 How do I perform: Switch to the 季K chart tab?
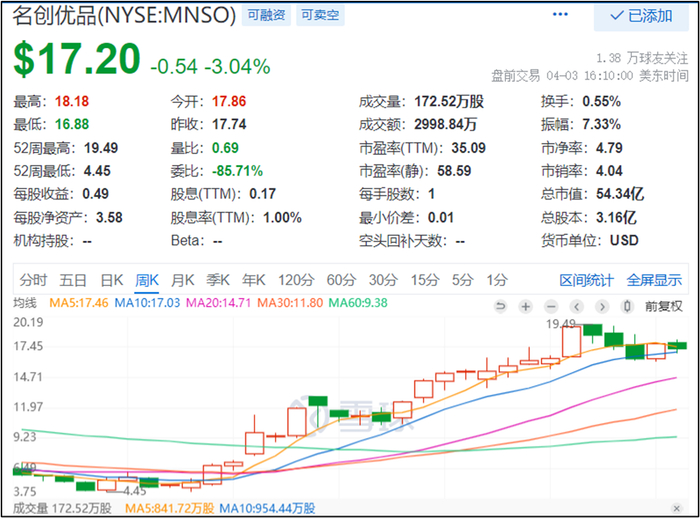click(218, 280)
